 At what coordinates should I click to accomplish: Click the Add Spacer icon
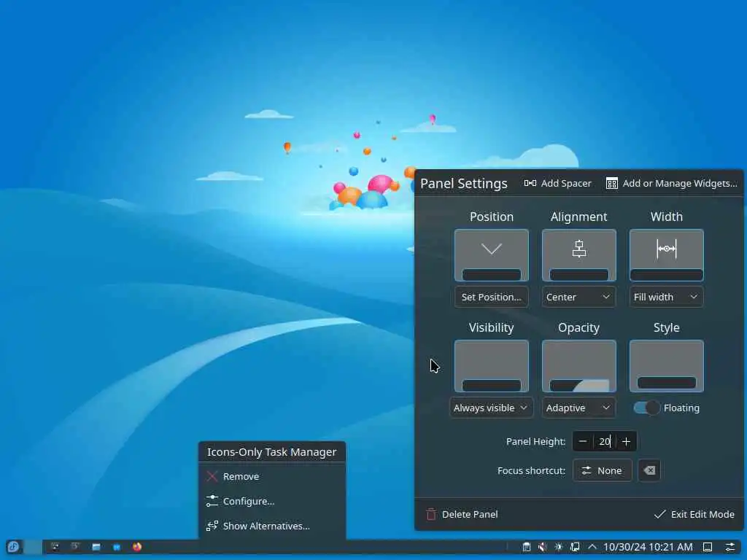point(530,183)
